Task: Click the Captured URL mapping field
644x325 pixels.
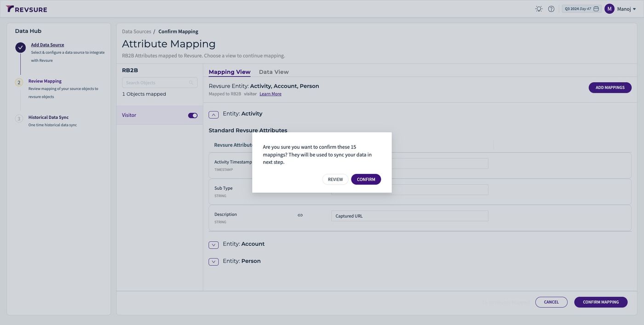Action: pos(410,216)
